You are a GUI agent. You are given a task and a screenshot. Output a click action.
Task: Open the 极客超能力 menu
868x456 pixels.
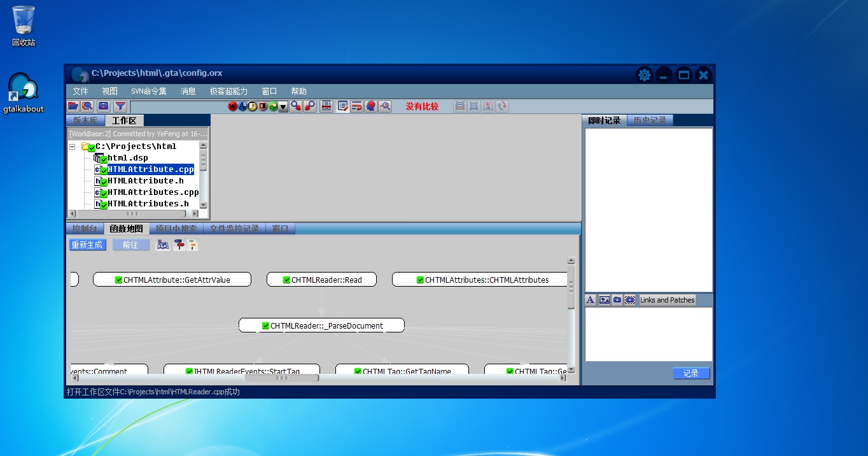point(228,92)
